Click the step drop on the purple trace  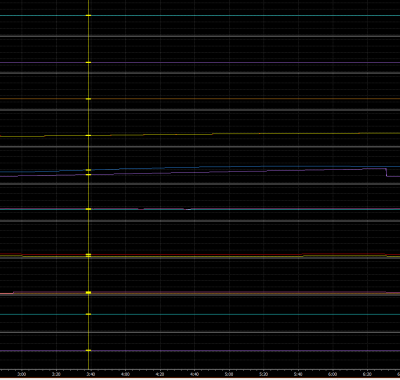click(386, 172)
